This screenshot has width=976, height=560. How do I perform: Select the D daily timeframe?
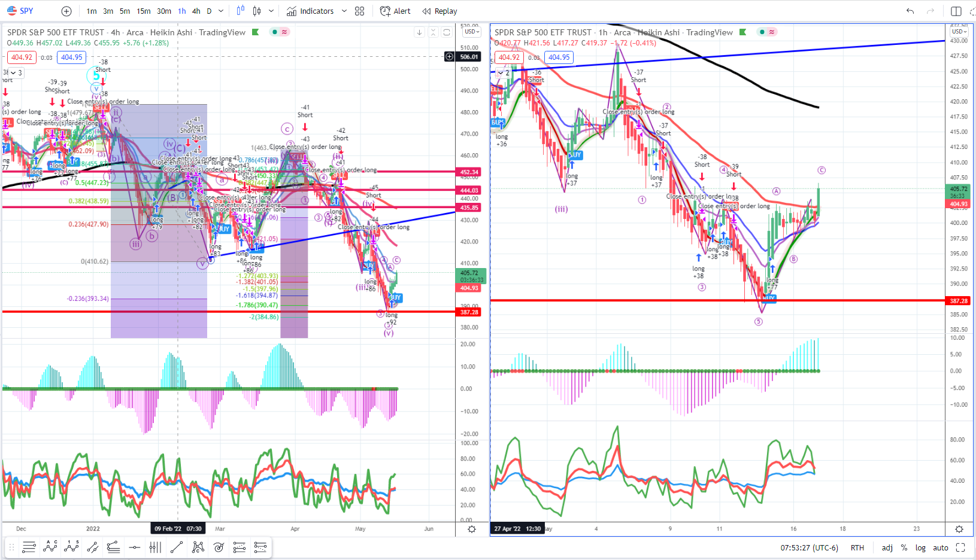click(209, 11)
